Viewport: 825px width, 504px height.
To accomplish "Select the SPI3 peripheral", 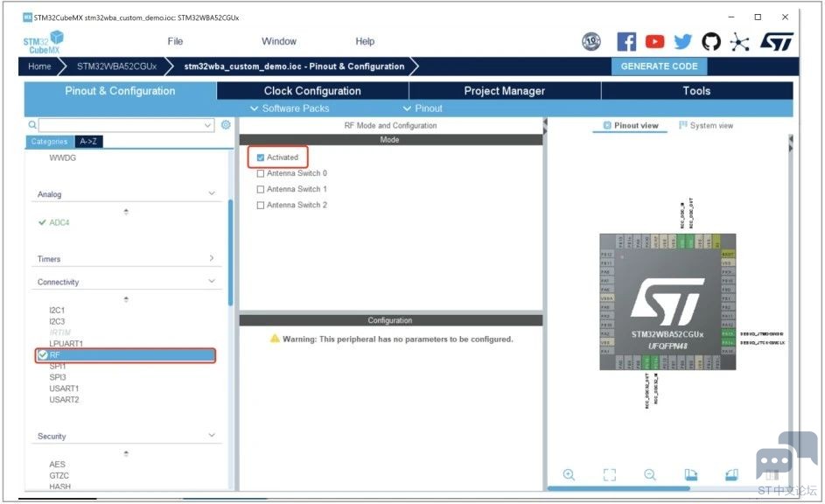I will 58,376.
